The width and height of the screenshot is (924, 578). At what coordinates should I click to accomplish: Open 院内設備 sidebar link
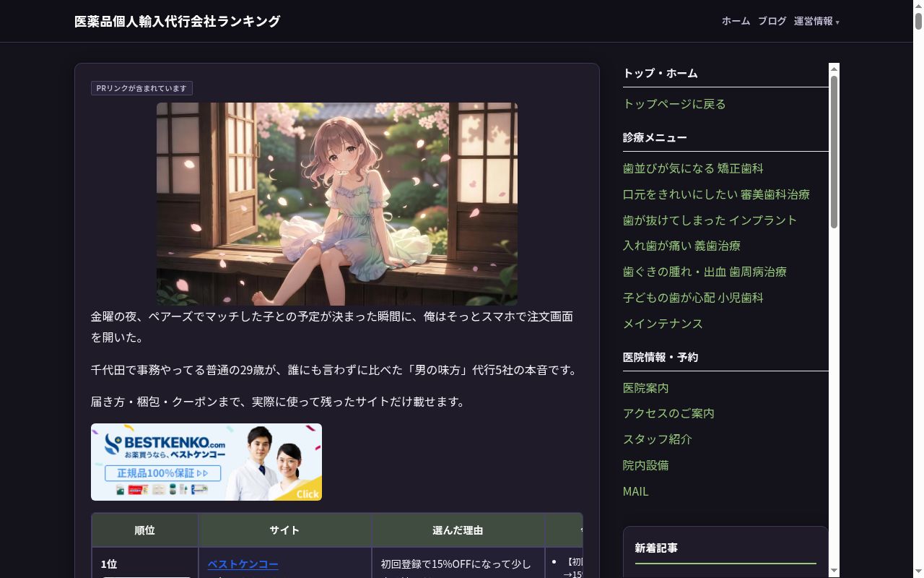(646, 465)
